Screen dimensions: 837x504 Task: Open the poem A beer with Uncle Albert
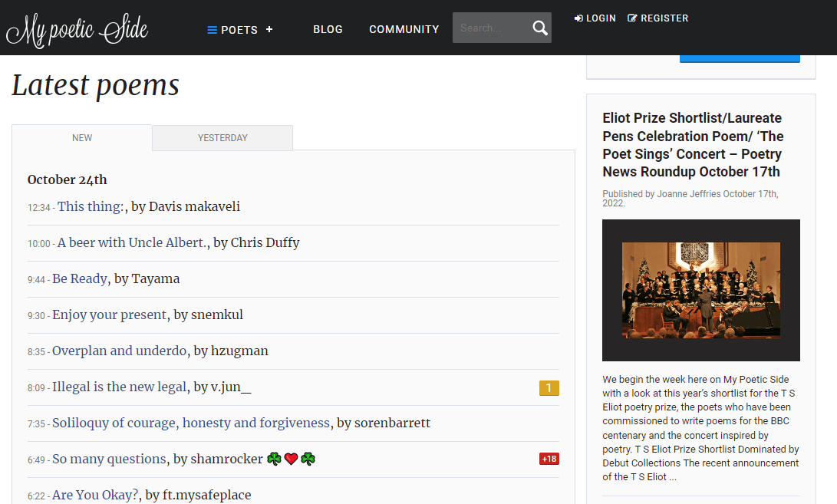132,242
